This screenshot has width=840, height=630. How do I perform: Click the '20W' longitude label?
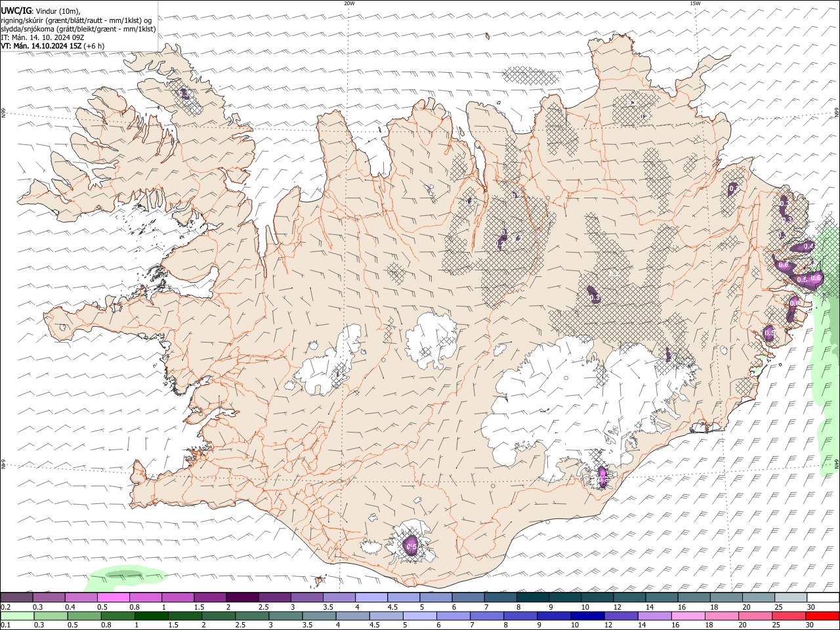point(349,3)
